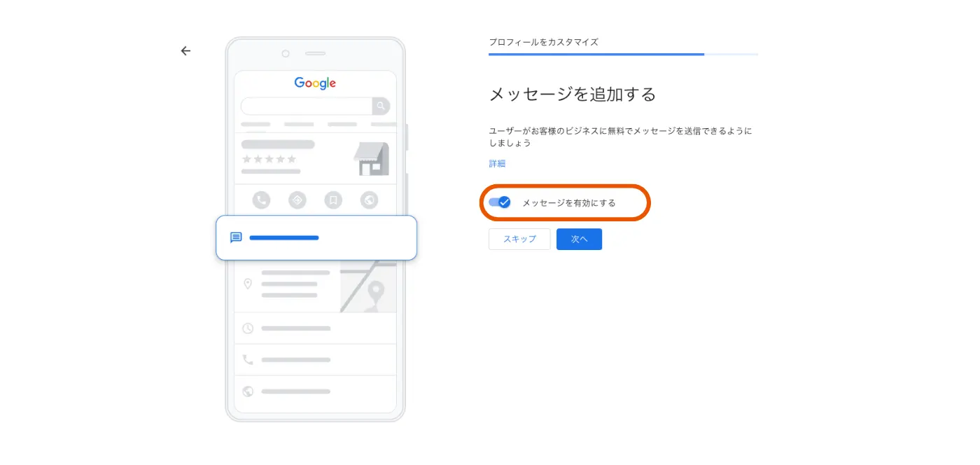
Task: Toggle the メッセージを有効にする switch
Action: coord(500,202)
